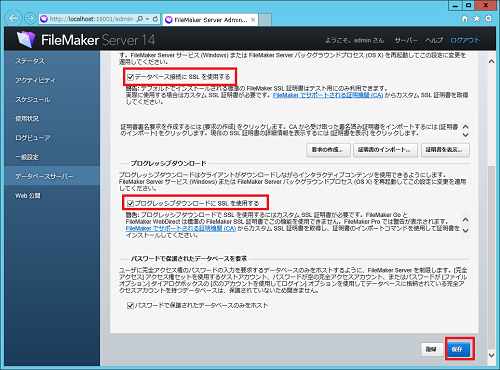Click the browser back arrow button
This screenshot has width=500, height=370.
pos(13,18)
